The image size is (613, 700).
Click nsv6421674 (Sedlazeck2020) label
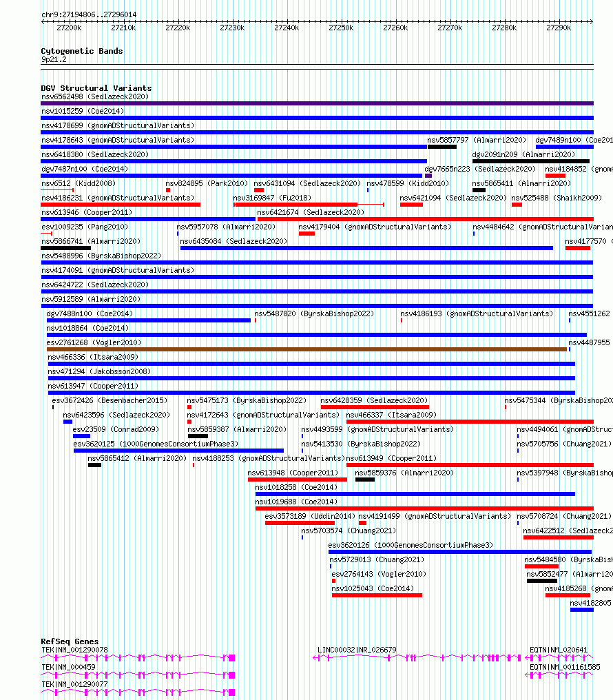click(x=311, y=212)
